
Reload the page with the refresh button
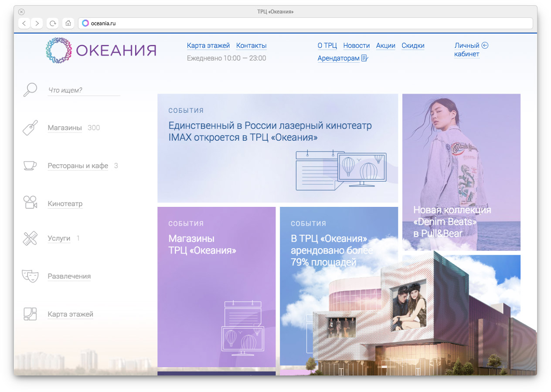(x=53, y=23)
